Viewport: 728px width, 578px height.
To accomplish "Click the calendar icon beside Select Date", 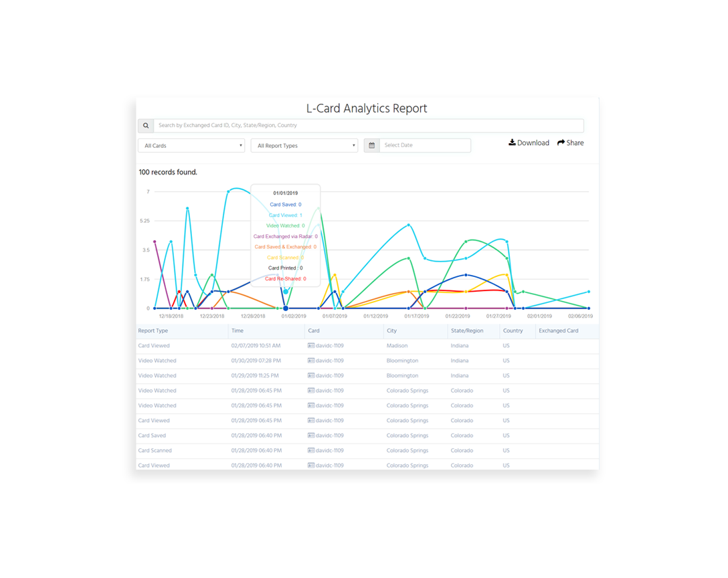I will (x=372, y=145).
